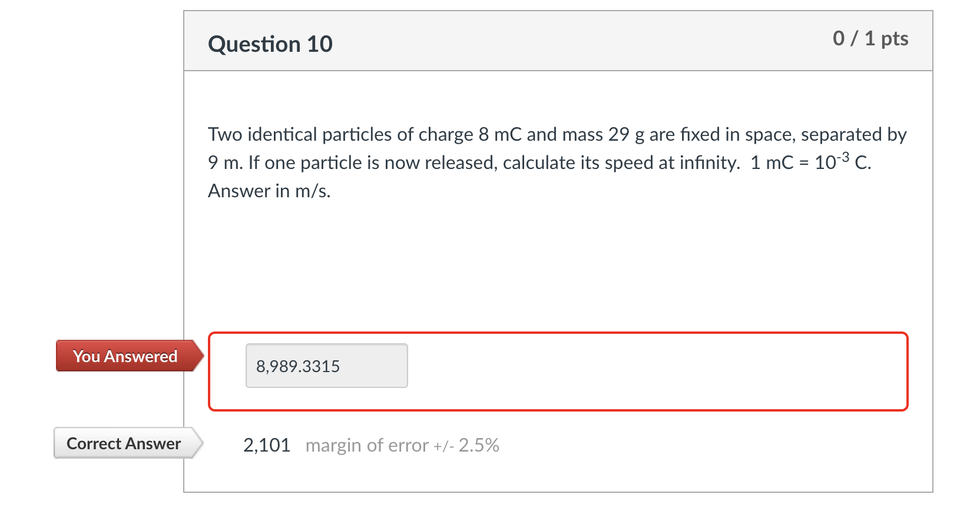The height and width of the screenshot is (524, 980).
Task: Click the red arrow tip of You Answered
Action: pos(199,356)
